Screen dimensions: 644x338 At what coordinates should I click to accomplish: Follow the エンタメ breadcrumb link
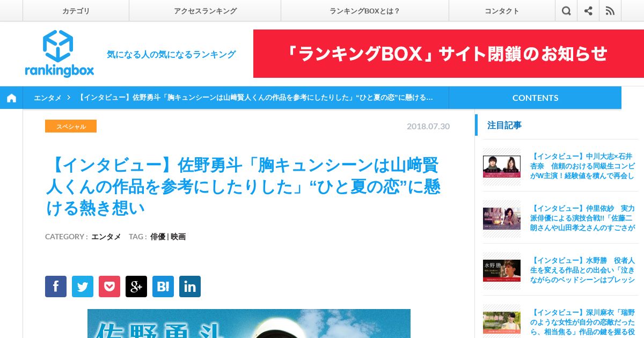pos(47,98)
